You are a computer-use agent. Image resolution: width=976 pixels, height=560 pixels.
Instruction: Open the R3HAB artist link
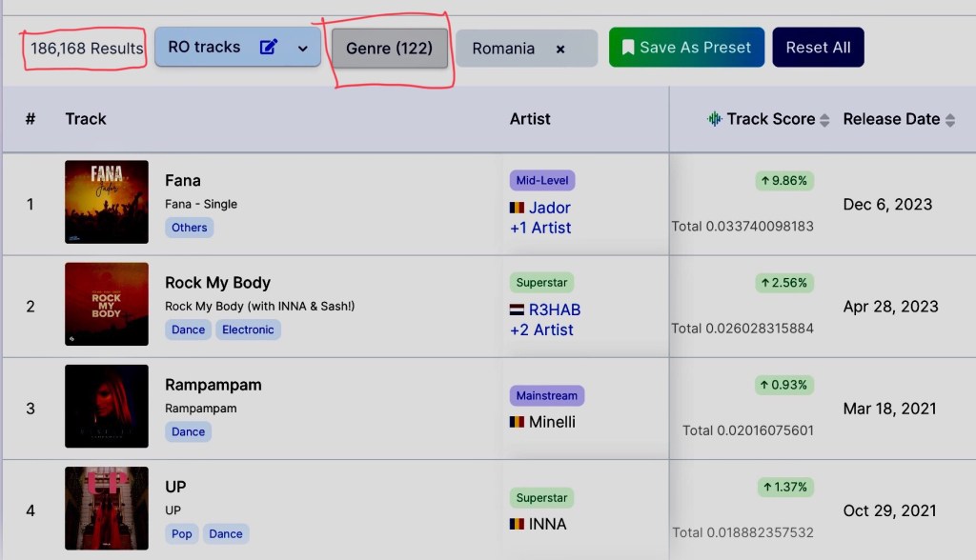point(555,310)
